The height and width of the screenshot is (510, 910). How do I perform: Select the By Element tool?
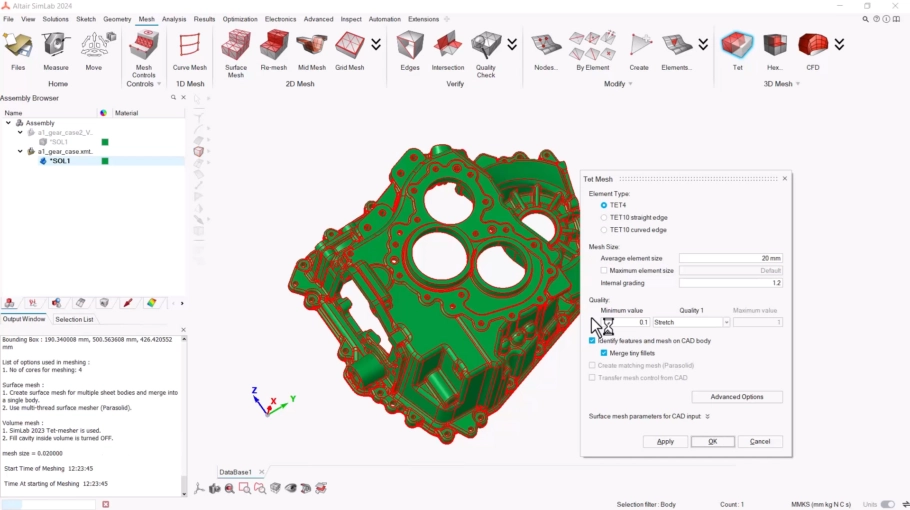(593, 51)
